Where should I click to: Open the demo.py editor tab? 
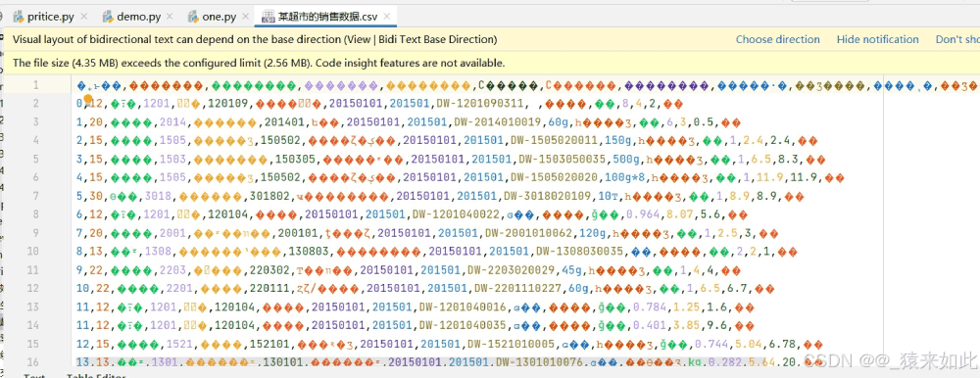pyautogui.click(x=139, y=17)
